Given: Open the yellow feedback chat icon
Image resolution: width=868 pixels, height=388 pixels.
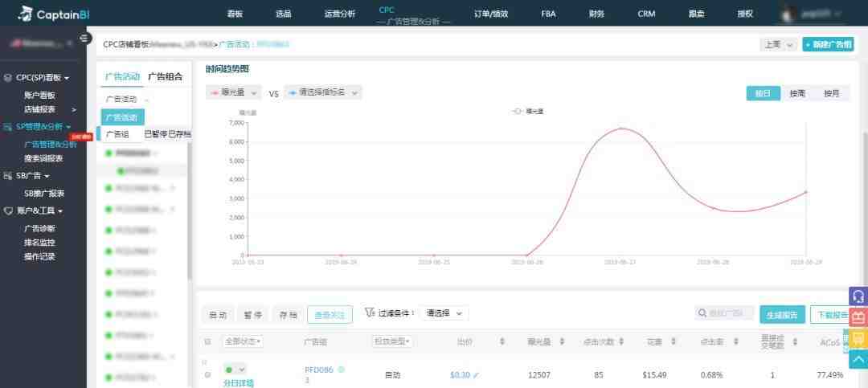Looking at the screenshot, I should 858,339.
